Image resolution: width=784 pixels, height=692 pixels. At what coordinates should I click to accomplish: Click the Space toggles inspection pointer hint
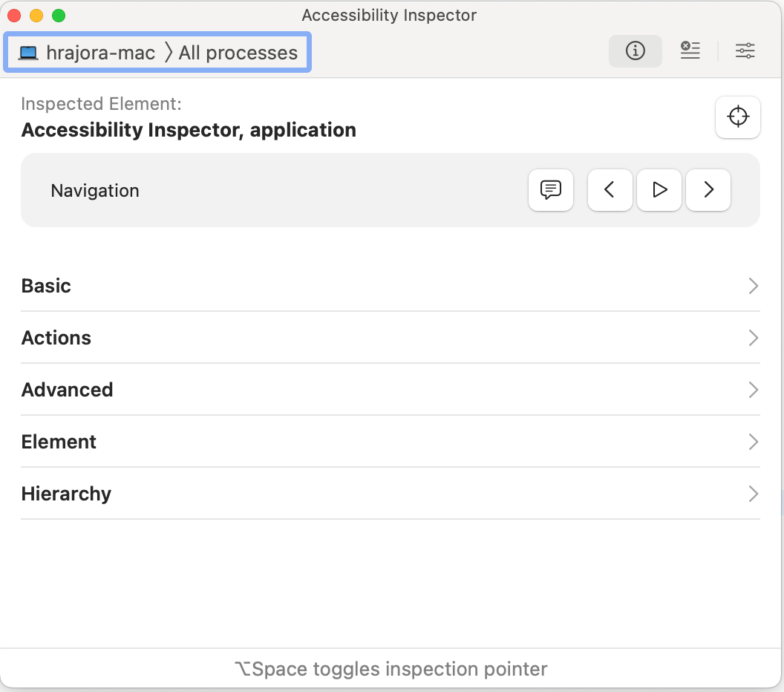click(x=392, y=668)
